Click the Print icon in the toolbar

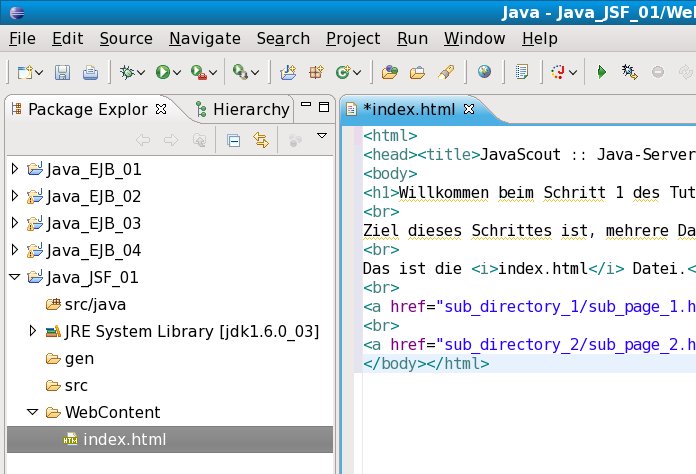90,72
